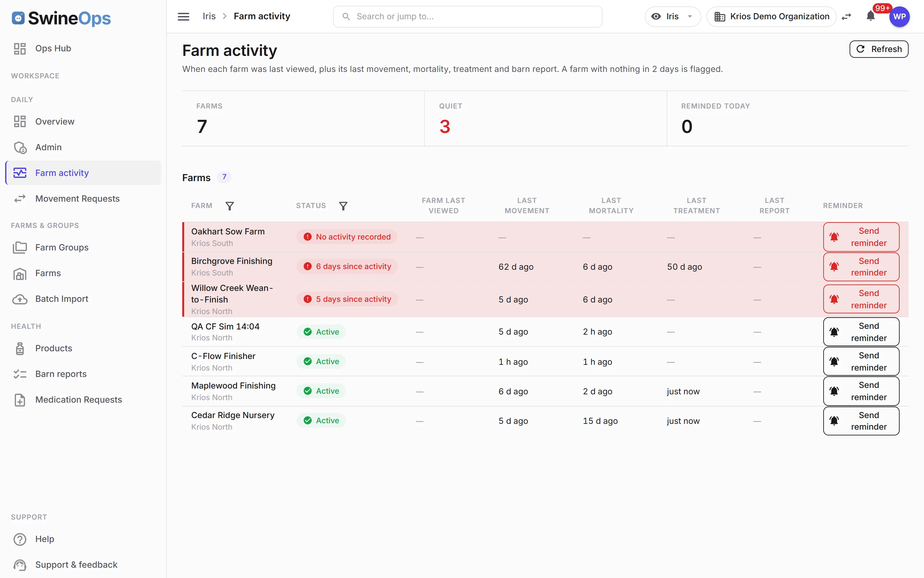Click the Farms count badge 7
924x578 pixels.
pos(224,177)
